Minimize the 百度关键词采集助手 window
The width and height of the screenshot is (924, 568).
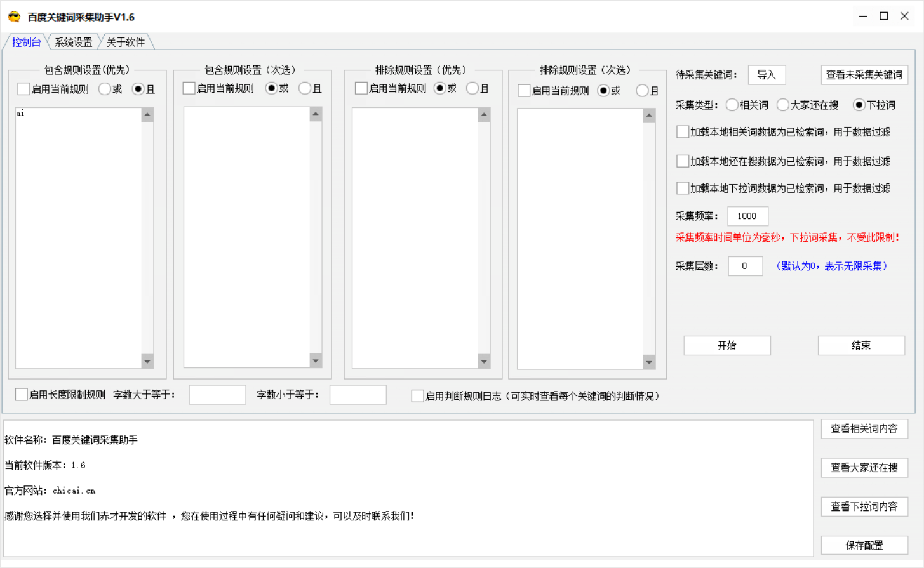coord(863,17)
